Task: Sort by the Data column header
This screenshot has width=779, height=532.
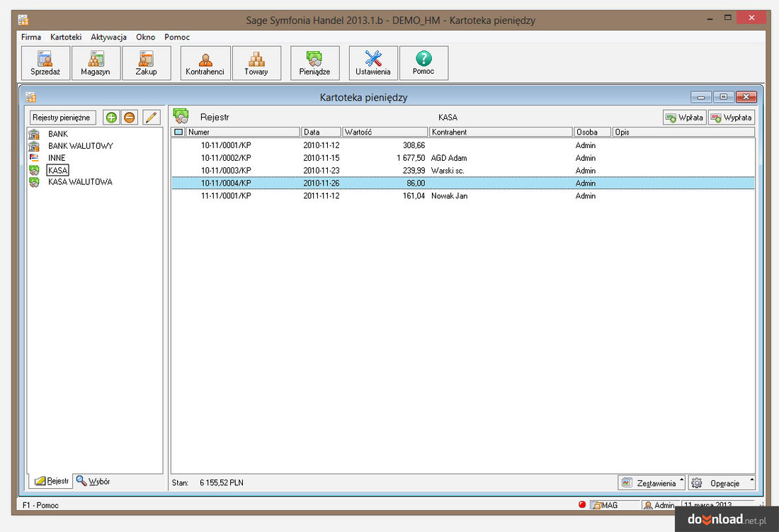Action: click(x=321, y=132)
